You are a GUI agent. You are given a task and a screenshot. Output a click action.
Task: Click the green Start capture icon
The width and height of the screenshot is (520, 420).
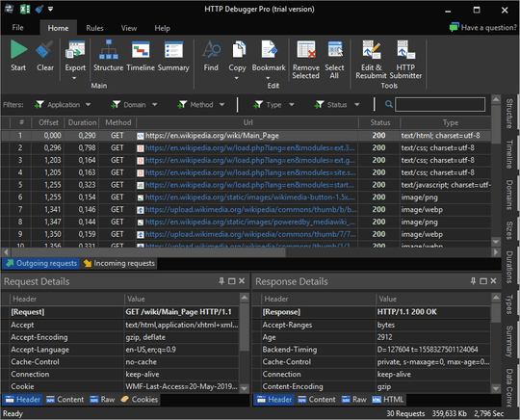(x=18, y=50)
